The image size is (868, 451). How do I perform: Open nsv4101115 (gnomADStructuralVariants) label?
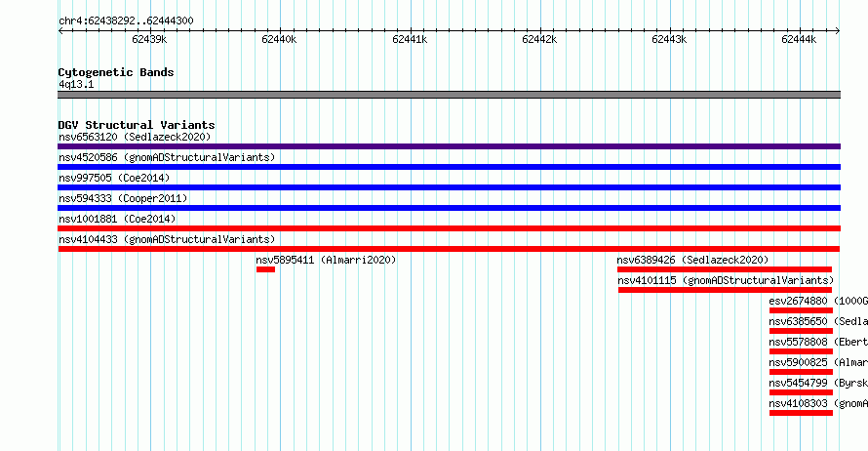[x=726, y=280]
